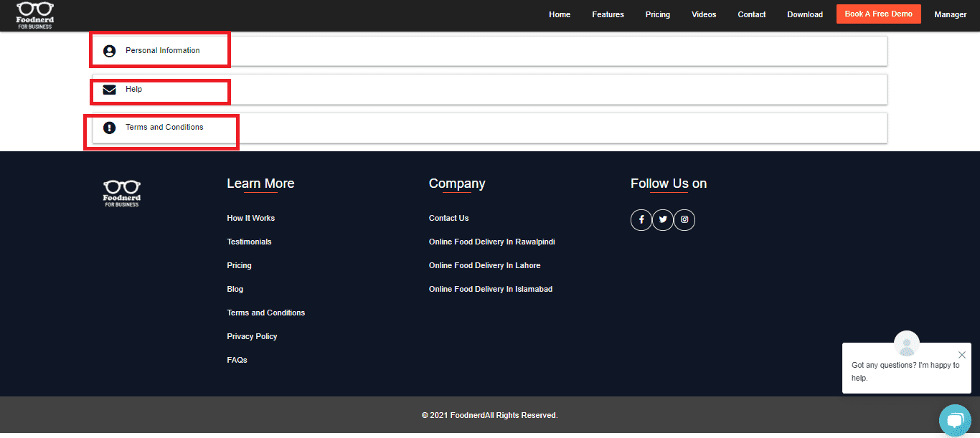Image resolution: width=980 pixels, height=438 pixels.
Task: Expand the Personal Information panel
Action: 489,51
